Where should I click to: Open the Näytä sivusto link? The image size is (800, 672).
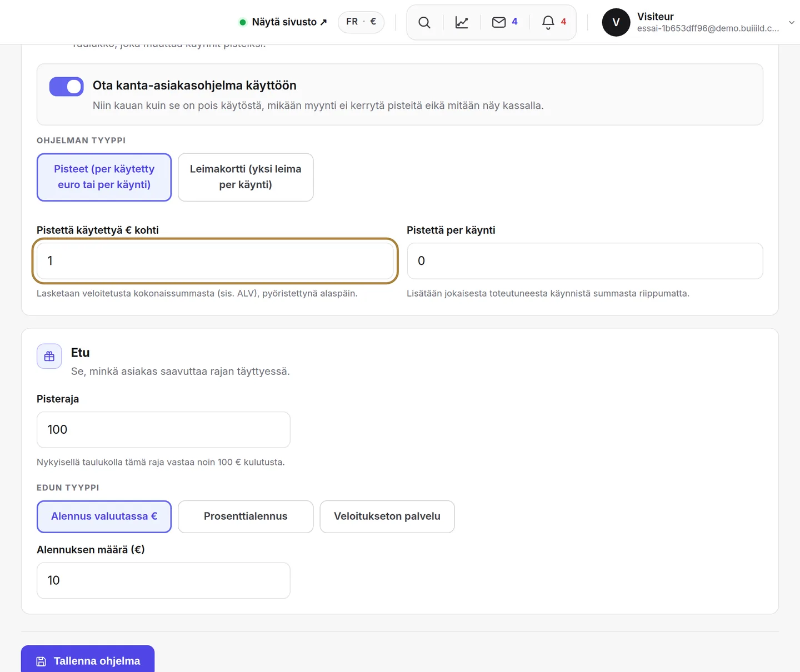[x=283, y=22]
